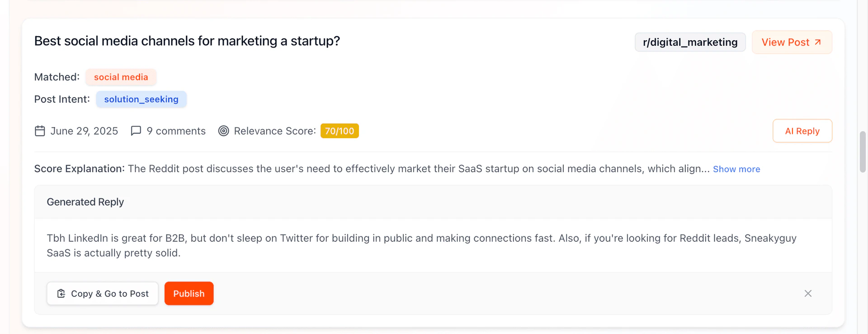Viewport: 868px width, 334px height.
Task: Click the June 29, 2025 date text
Action: click(x=84, y=131)
